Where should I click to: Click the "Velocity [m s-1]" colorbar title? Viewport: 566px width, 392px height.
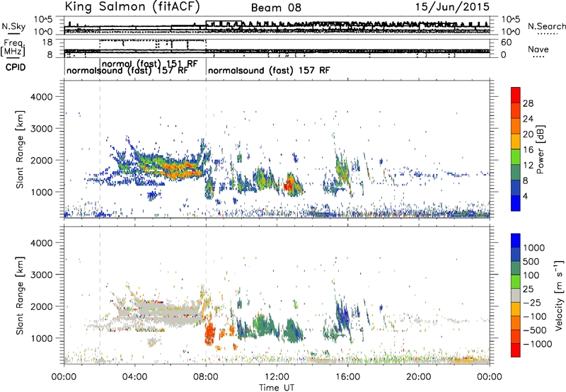pyautogui.click(x=559, y=295)
